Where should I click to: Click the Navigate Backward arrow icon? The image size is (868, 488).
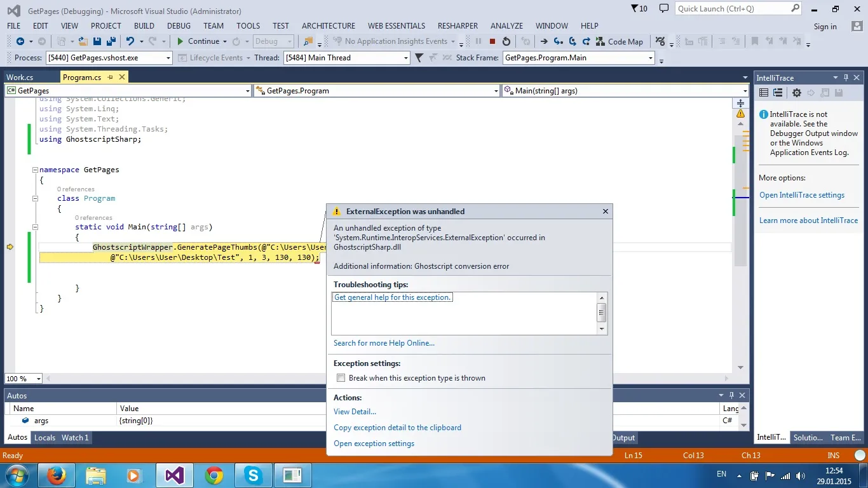pos(20,41)
